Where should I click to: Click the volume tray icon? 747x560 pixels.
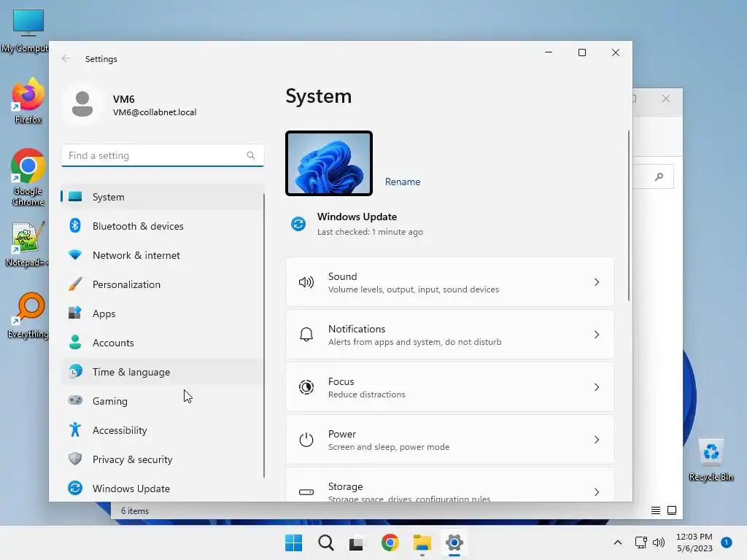coord(659,542)
